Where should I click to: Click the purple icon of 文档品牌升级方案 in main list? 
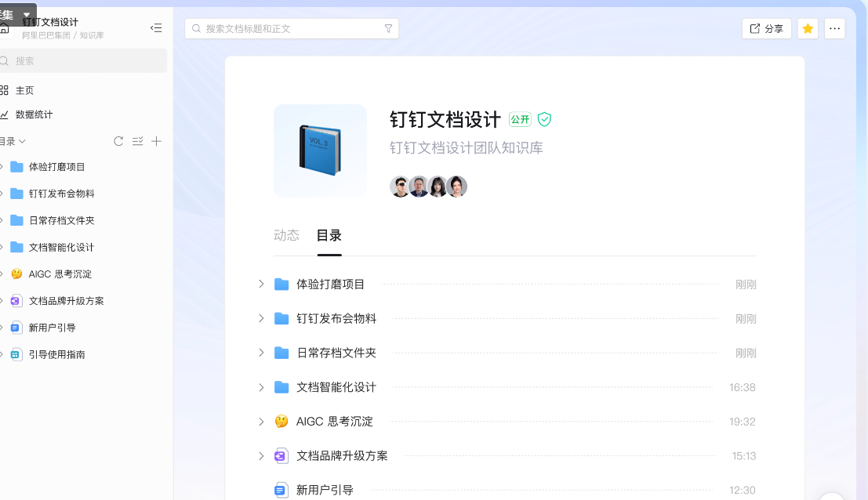click(x=281, y=456)
